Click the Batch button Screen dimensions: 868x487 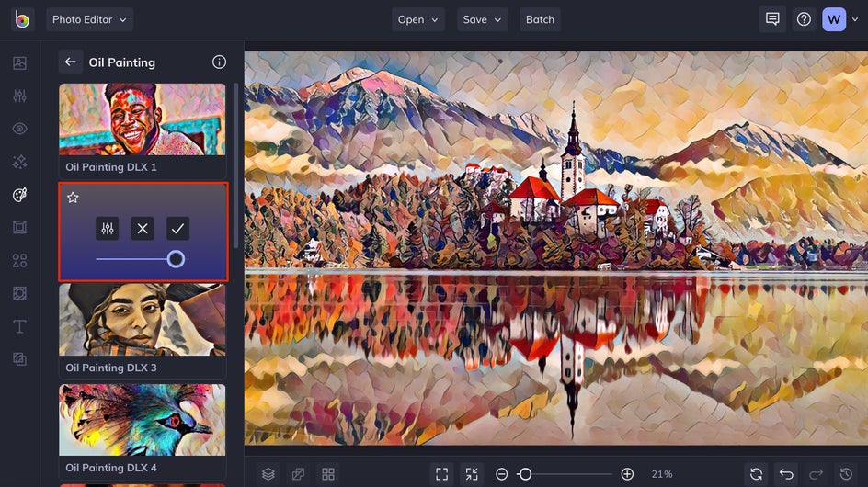(540, 20)
